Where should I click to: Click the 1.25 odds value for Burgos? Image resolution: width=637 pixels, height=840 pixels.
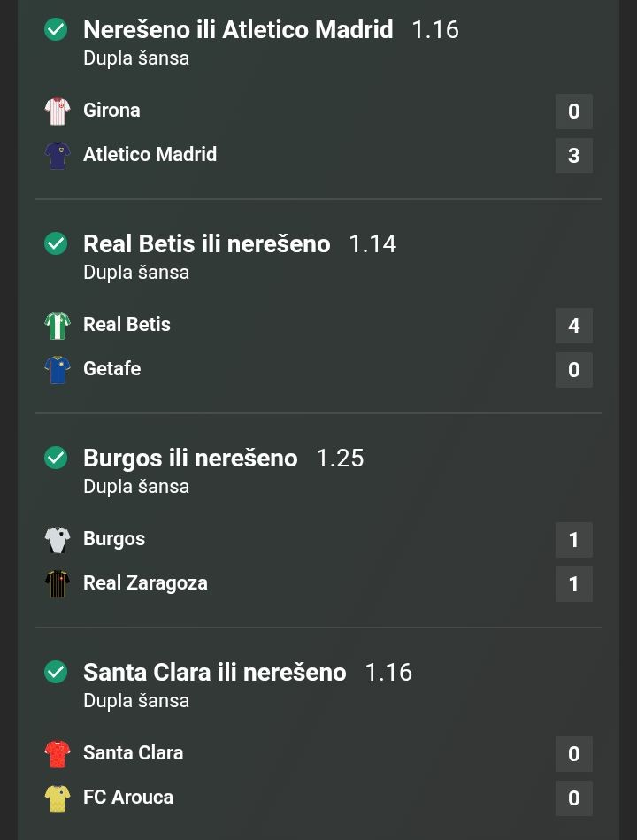340,459
